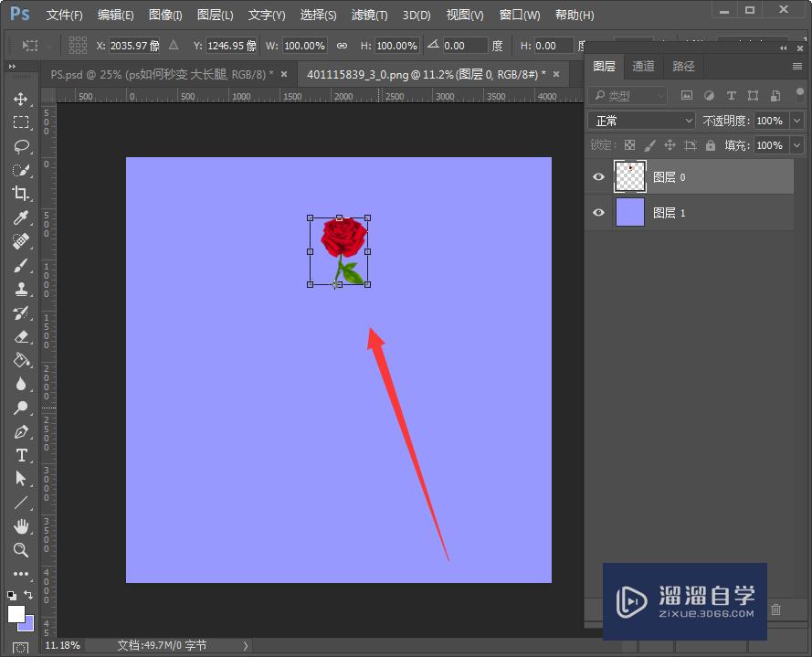
Task: Select the Hand tool
Action: 21,526
